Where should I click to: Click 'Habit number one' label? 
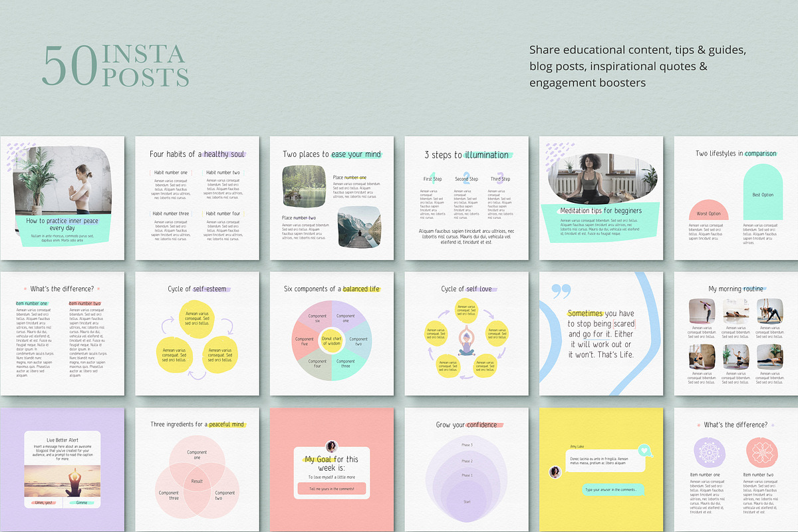click(170, 172)
